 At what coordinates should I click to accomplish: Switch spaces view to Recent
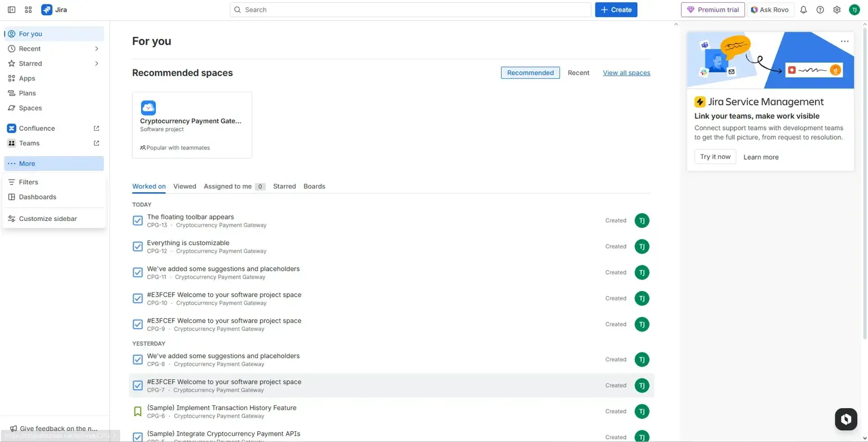(x=578, y=73)
